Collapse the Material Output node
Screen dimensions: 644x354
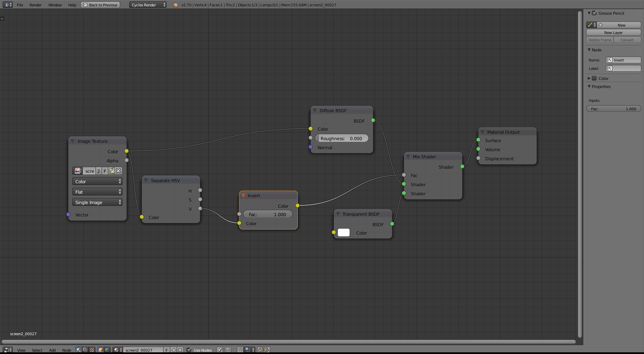(482, 132)
